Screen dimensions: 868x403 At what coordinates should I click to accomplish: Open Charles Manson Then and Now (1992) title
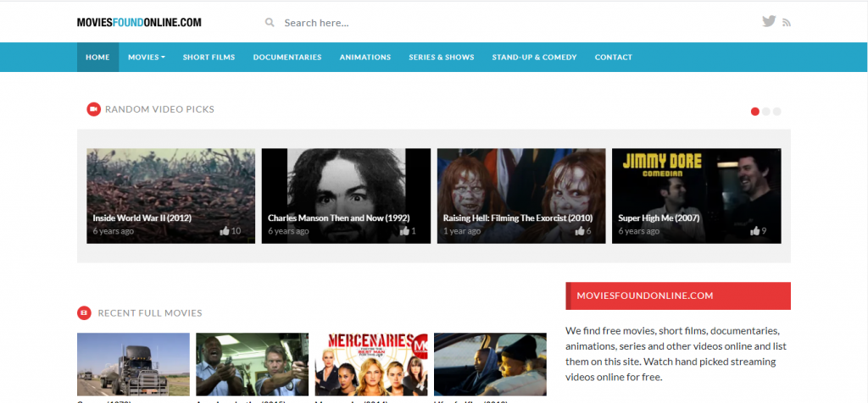pos(339,218)
